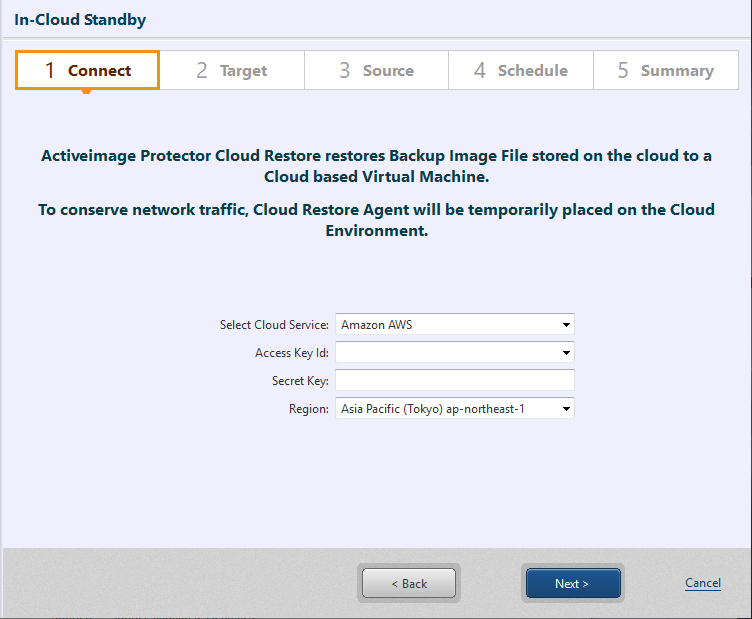This screenshot has width=752, height=619.
Task: Click the Cancel link
Action: click(702, 583)
